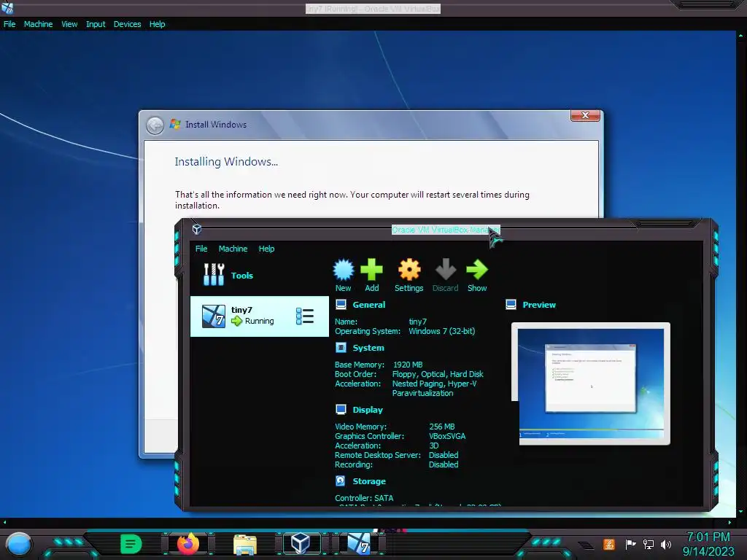747x560 pixels.
Task: Click the New machine icon in VirtualBox Manager
Action: pos(343,270)
